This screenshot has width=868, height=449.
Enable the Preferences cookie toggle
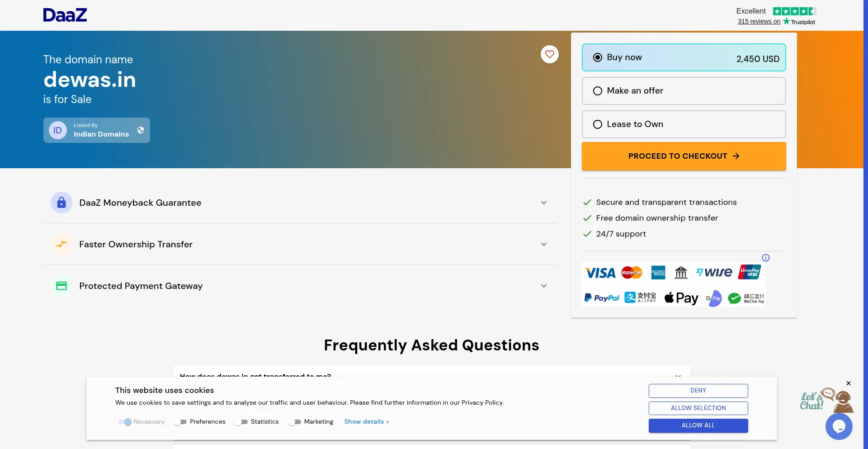(180, 422)
